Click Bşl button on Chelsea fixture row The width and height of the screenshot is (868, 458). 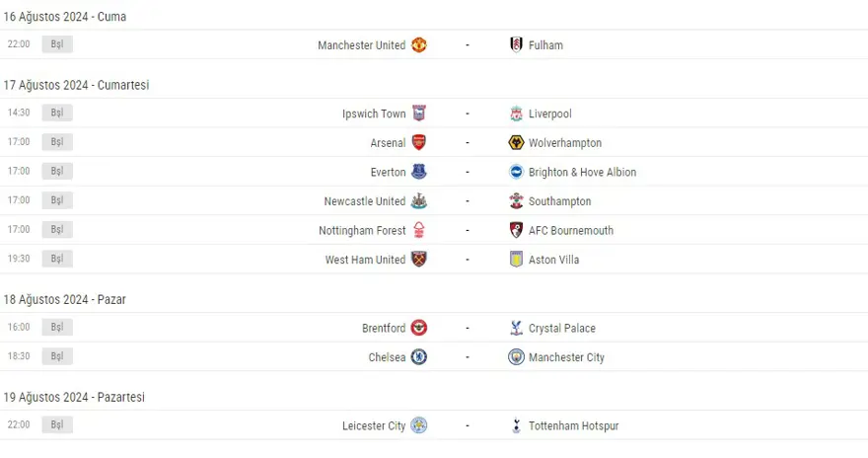click(x=57, y=356)
